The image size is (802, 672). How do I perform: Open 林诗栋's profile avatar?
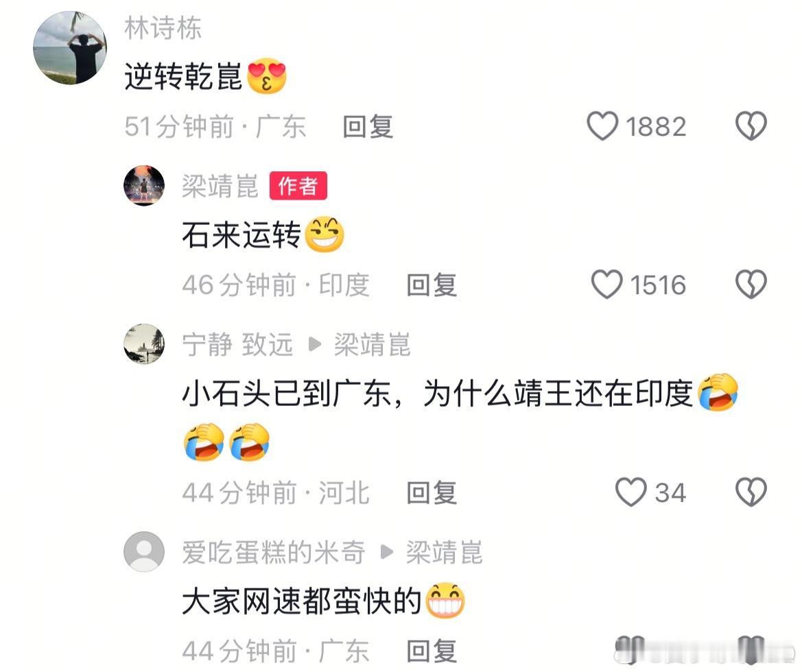(x=70, y=47)
